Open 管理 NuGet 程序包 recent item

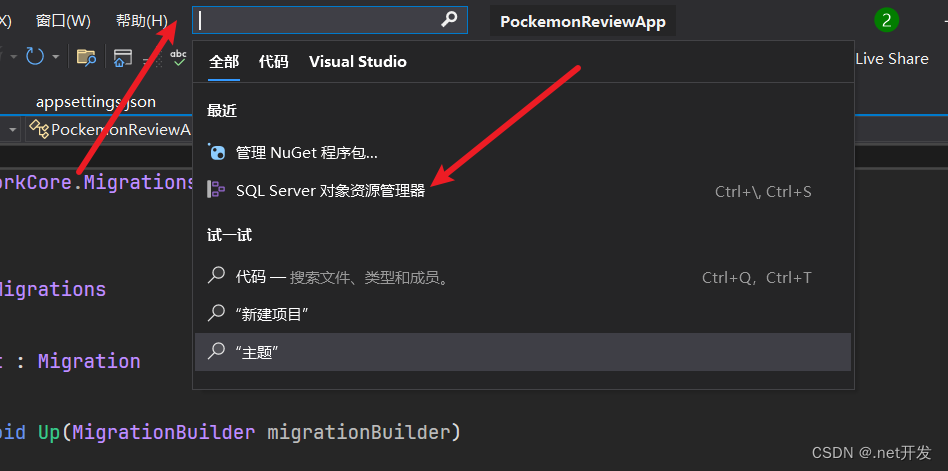pos(523,152)
